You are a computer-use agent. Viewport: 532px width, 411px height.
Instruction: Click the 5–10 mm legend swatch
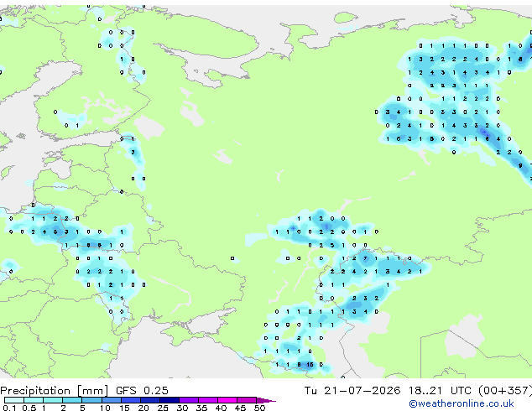click(91, 400)
